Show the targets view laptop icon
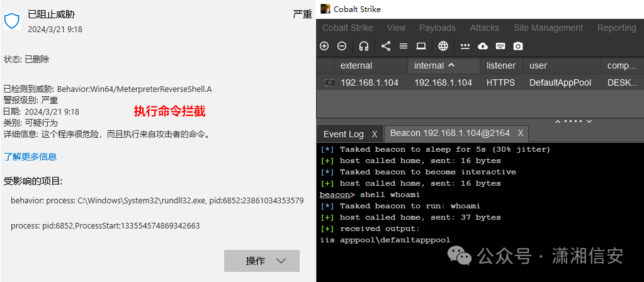Image resolution: width=644 pixels, height=282 pixels. (x=421, y=46)
